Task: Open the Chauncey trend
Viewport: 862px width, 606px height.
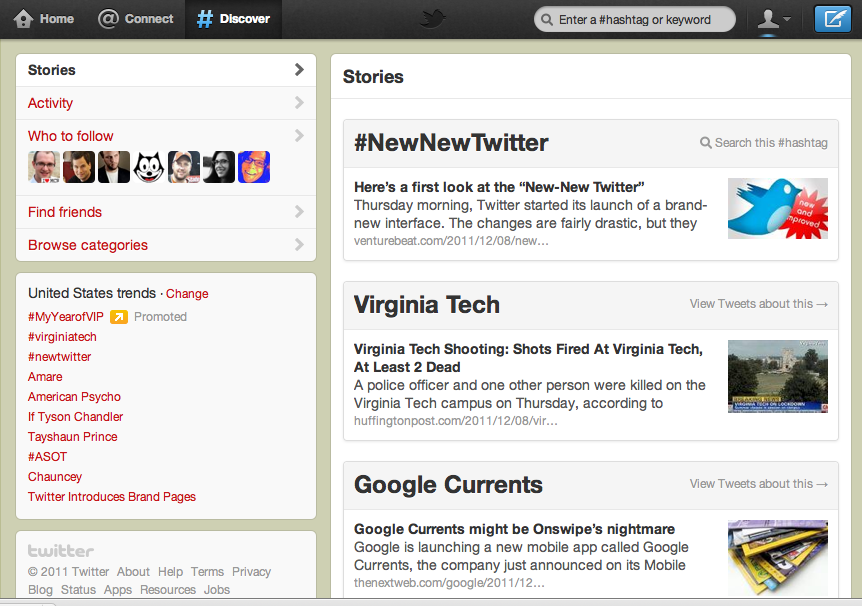Action: click(55, 477)
